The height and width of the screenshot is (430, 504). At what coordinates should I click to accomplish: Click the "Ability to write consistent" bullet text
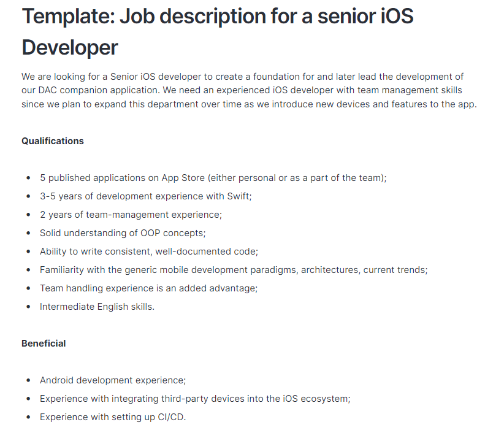click(149, 251)
